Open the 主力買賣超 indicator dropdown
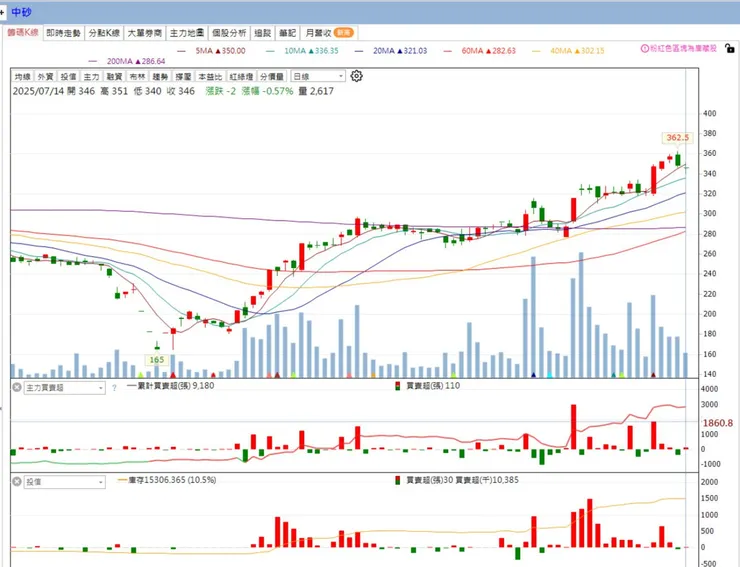Viewport: 740px width, 567px height. point(64,388)
